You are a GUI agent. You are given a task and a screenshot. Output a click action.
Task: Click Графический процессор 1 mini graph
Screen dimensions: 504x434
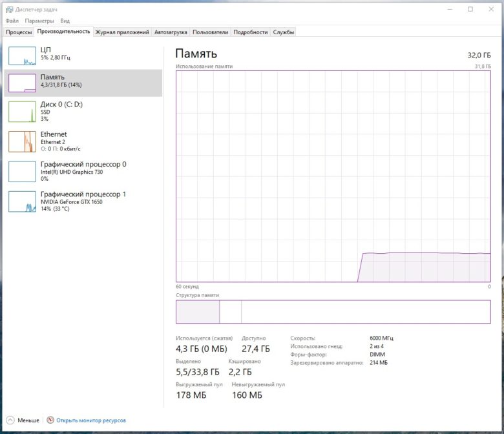22,201
